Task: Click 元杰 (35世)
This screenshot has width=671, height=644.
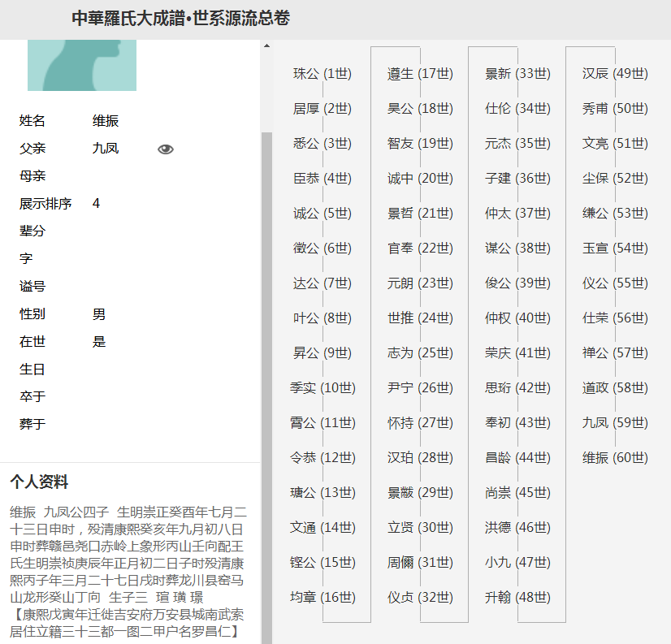Action: 517,144
